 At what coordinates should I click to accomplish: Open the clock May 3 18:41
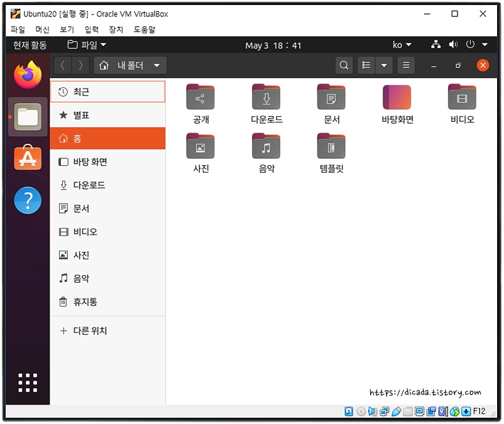point(273,45)
